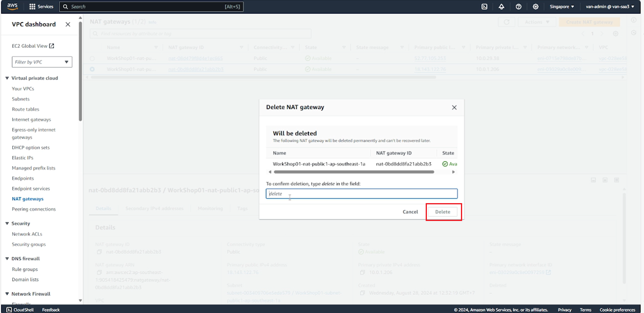Go to Elastic IPs
This screenshot has height=313, width=644.
(x=23, y=158)
